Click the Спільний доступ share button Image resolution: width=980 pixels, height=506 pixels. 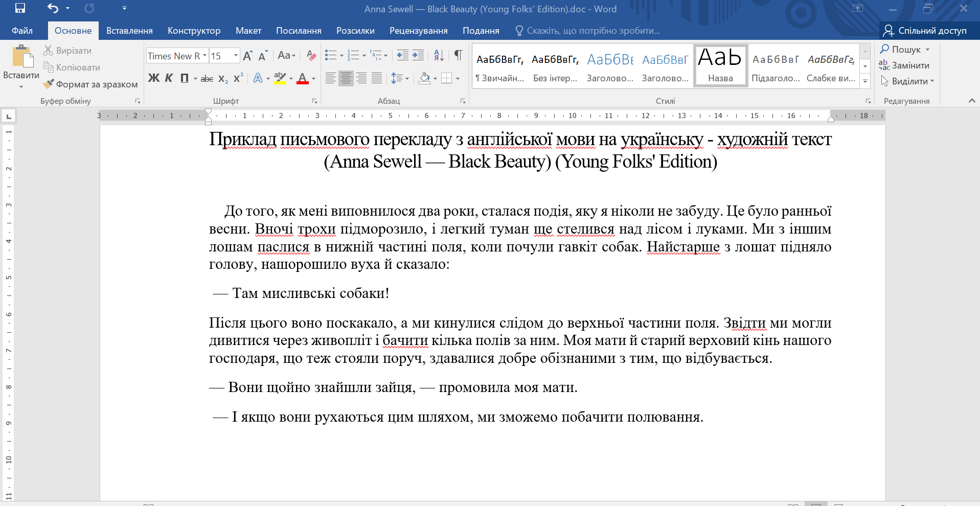tap(925, 31)
